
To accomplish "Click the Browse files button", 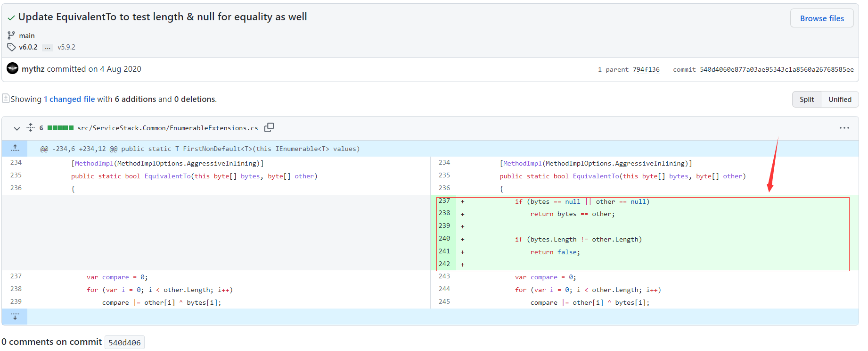I will [x=821, y=18].
